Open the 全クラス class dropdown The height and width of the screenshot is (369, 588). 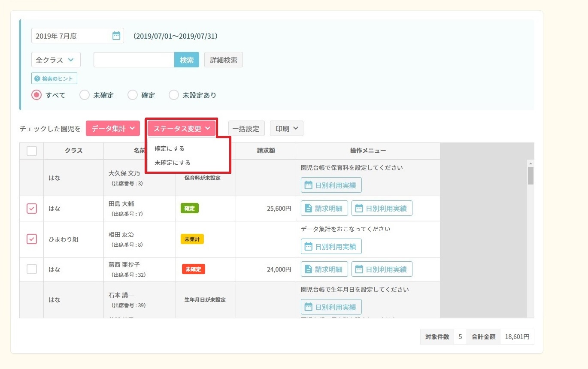[56, 60]
